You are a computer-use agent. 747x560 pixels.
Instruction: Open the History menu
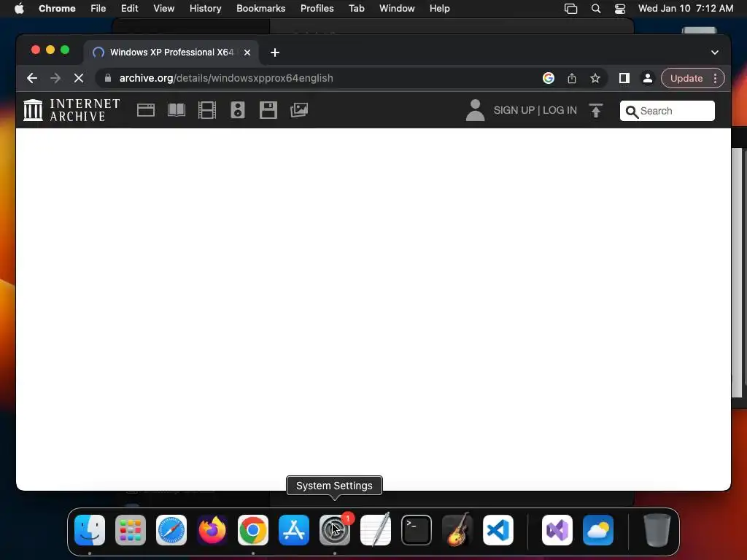pos(205,9)
